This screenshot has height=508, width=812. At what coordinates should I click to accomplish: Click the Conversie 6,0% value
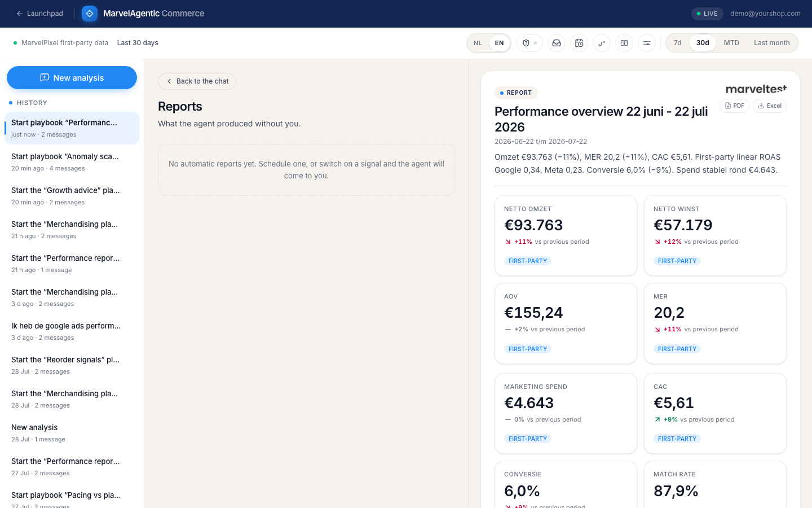[522, 491]
